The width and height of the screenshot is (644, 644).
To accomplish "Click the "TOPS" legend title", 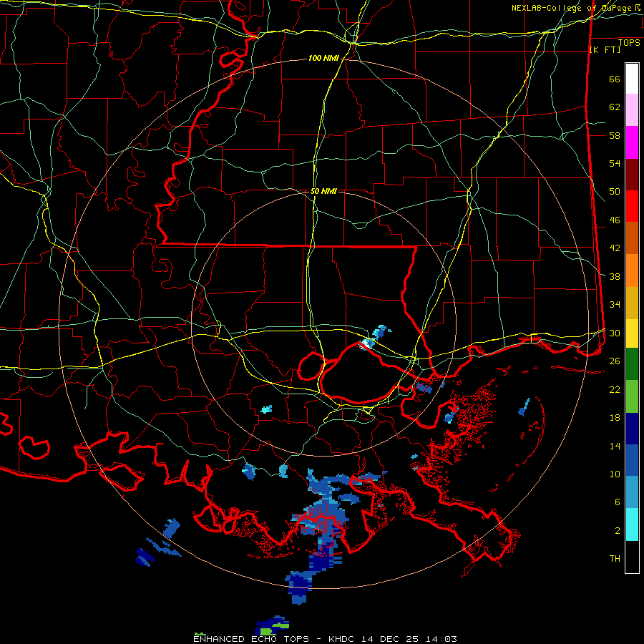I will point(629,42).
